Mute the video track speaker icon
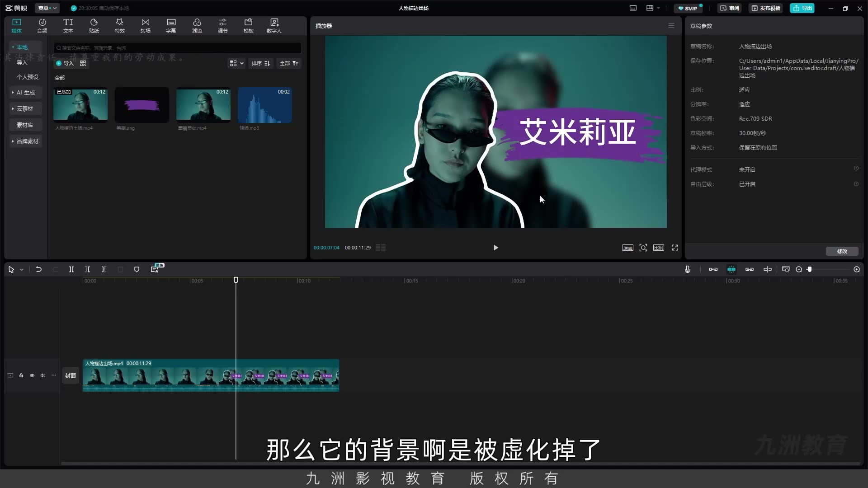This screenshot has width=868, height=488. (x=43, y=375)
